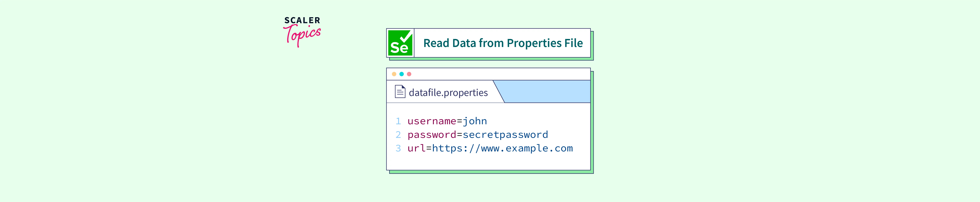The image size is (980, 202).
Task: Click the green Selenium logo icon
Action: point(400,43)
